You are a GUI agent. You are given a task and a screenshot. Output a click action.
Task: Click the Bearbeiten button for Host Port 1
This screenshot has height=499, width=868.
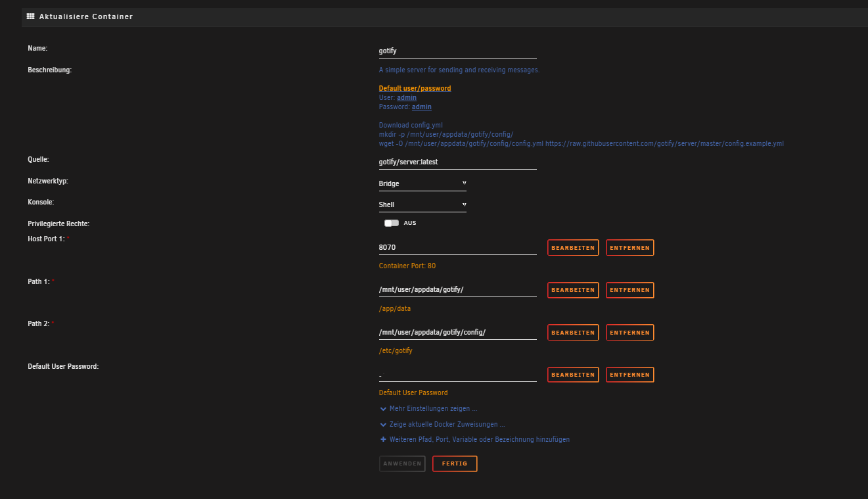coord(573,248)
